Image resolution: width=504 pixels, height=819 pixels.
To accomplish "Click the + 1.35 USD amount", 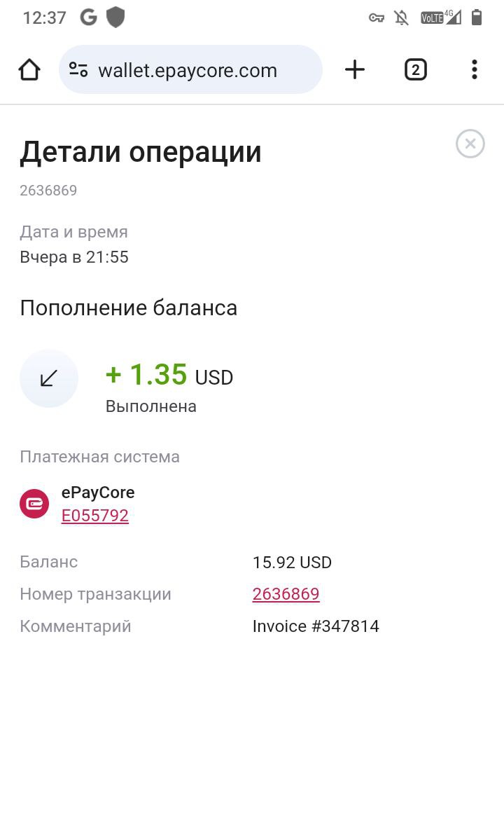I will click(169, 375).
